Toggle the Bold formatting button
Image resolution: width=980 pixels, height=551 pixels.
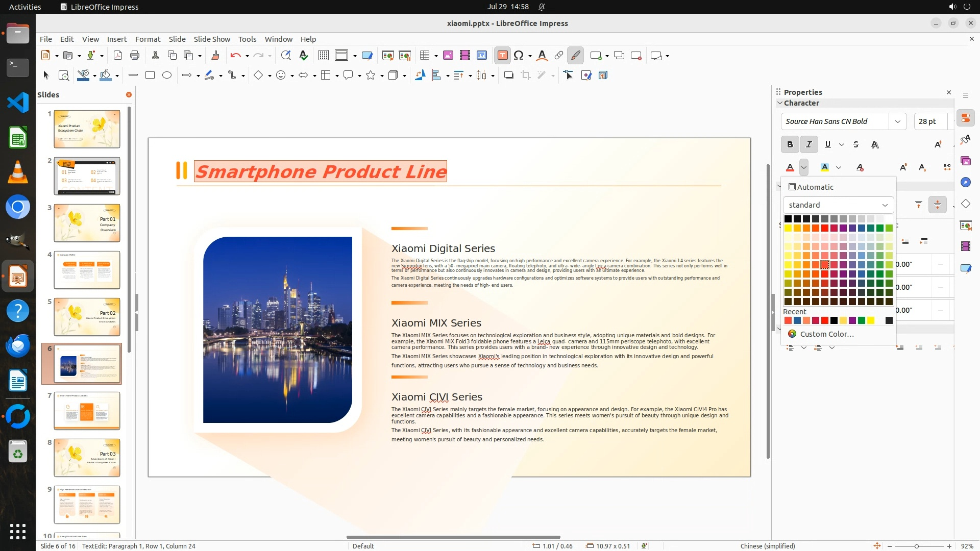790,144
